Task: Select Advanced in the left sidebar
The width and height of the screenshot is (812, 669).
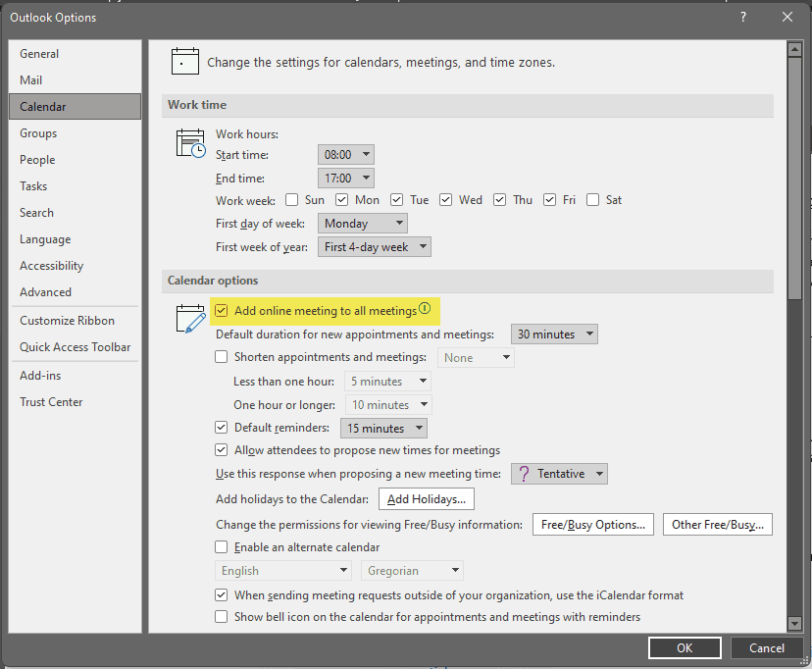Action: 45,292
